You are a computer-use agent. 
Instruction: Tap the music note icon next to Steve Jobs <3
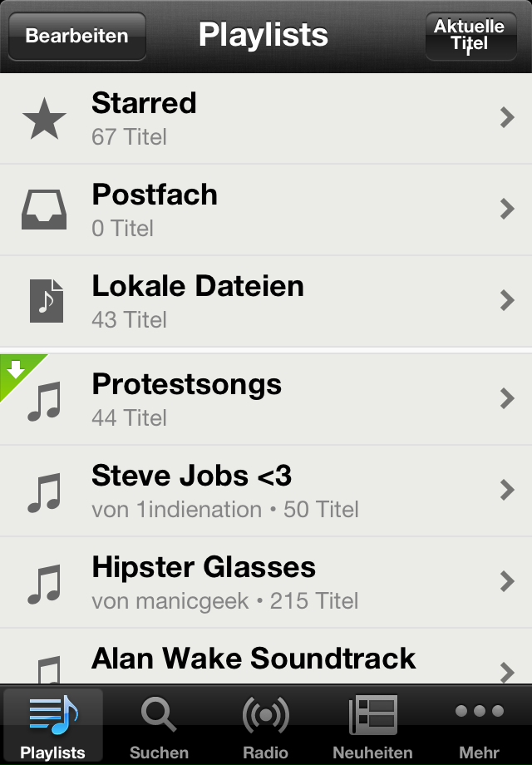44,491
